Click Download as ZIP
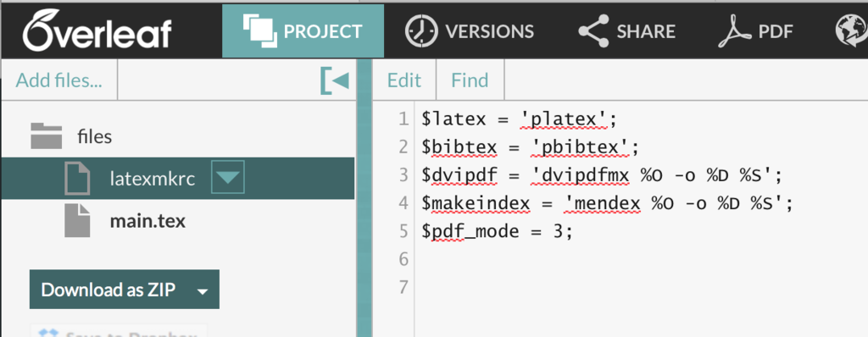 (108, 290)
